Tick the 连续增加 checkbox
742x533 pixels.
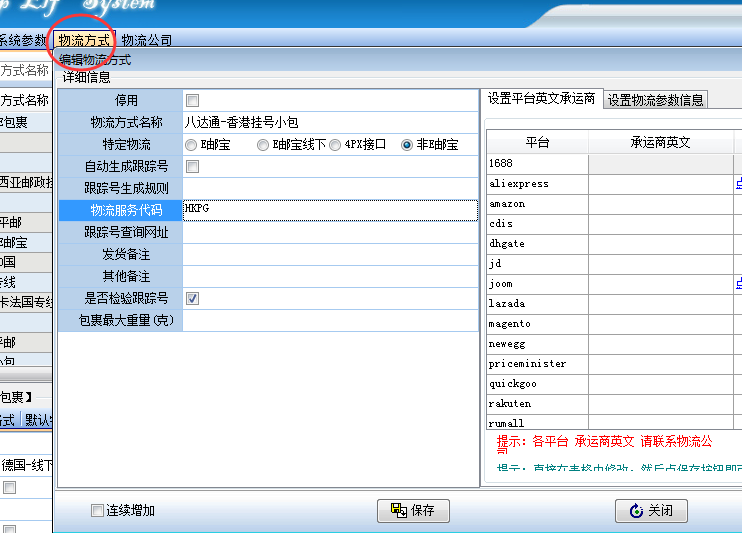[x=97, y=510]
